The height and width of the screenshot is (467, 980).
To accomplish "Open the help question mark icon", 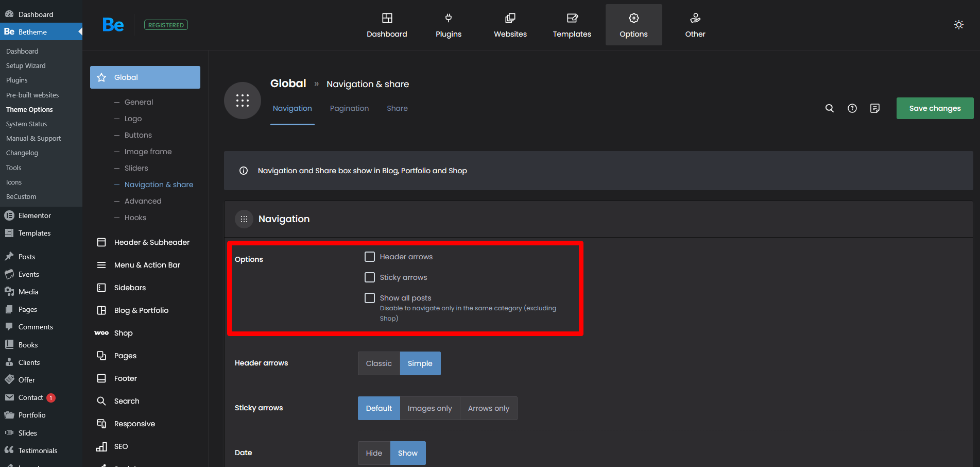I will (x=852, y=108).
